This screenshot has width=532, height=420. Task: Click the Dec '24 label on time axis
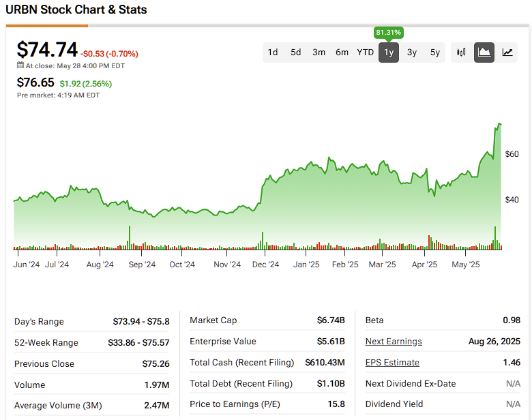(x=264, y=265)
